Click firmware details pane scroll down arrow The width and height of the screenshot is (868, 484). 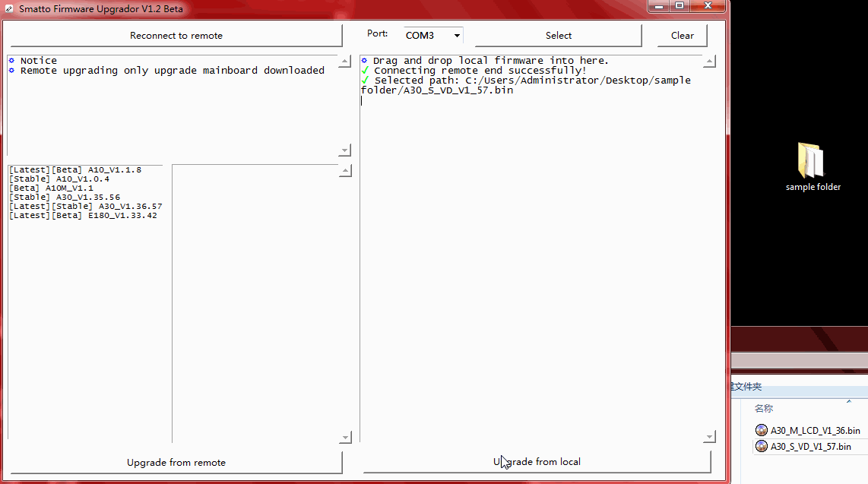[345, 438]
